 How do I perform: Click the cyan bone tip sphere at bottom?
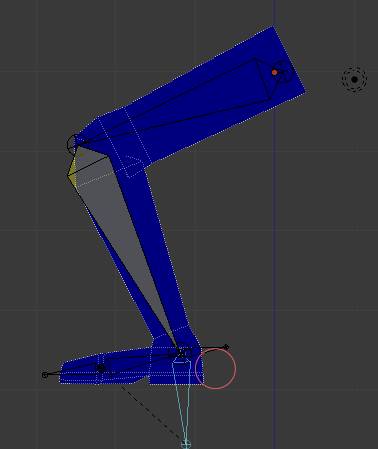pyautogui.click(x=186, y=444)
